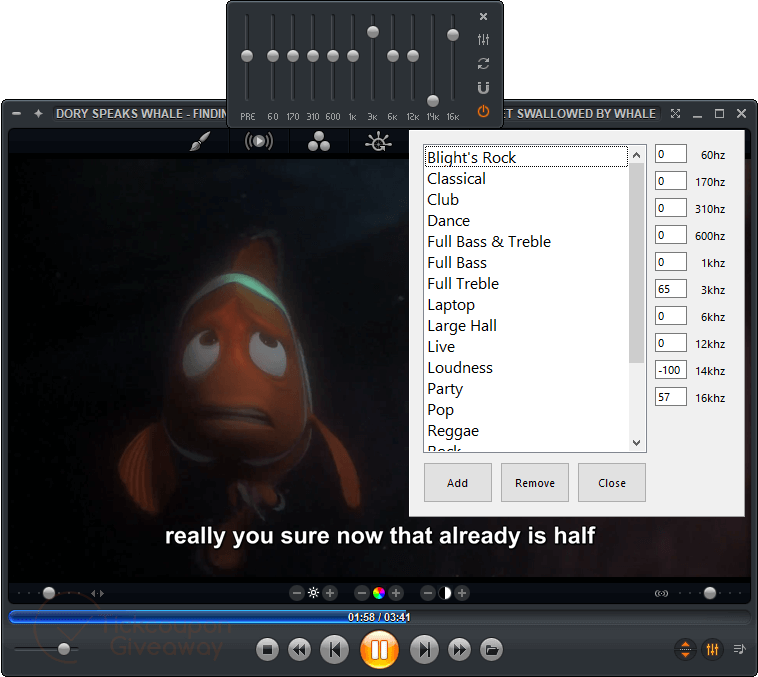
Task: Skip to previous track
Action: [x=334, y=649]
